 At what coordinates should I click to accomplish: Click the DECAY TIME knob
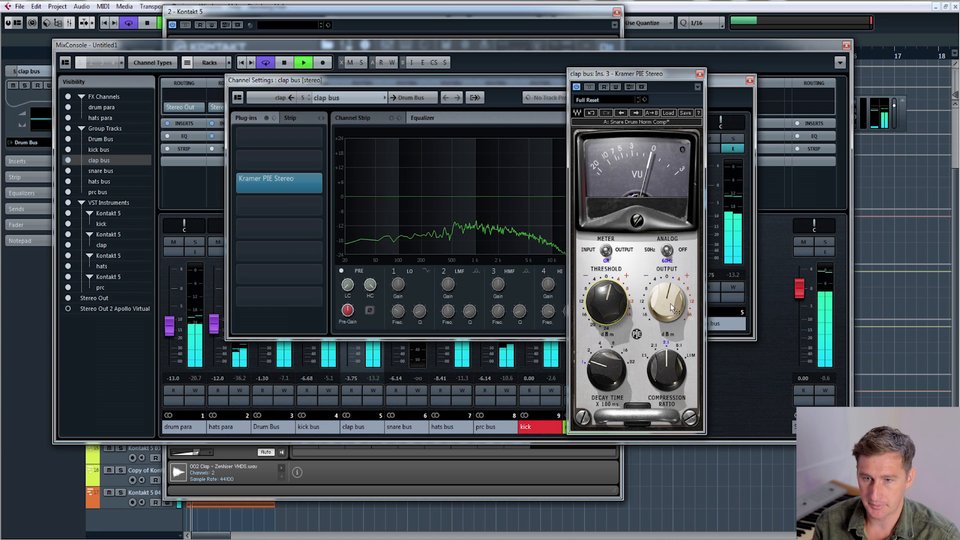point(606,369)
